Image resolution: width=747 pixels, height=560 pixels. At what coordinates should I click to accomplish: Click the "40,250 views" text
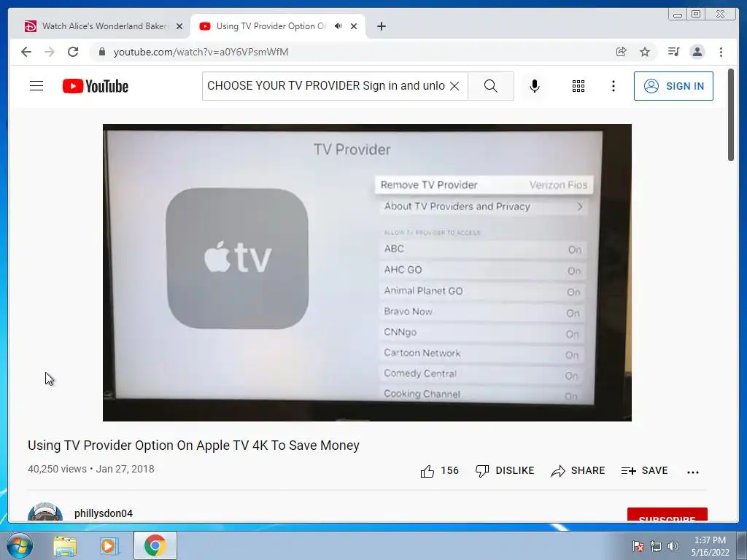click(x=57, y=469)
